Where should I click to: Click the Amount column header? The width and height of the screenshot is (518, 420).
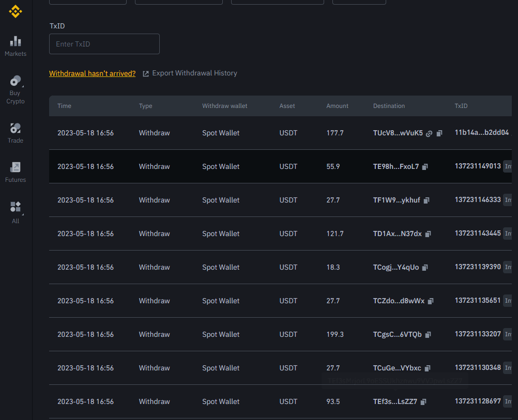click(337, 106)
